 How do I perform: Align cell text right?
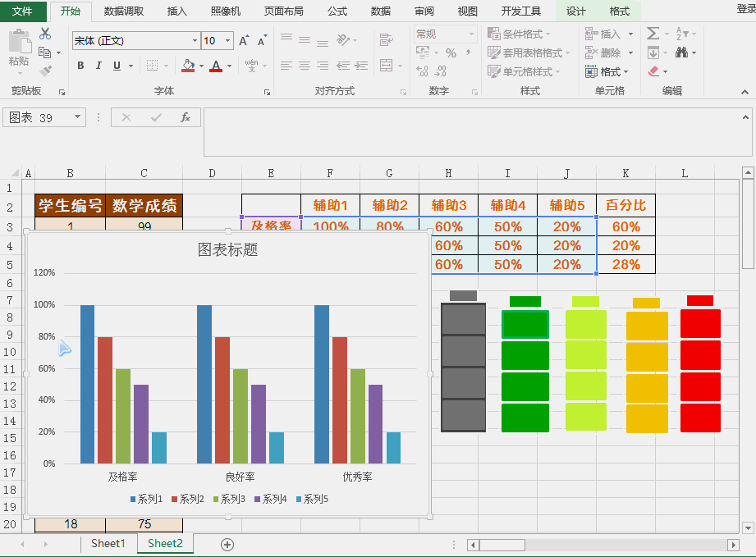tap(323, 66)
